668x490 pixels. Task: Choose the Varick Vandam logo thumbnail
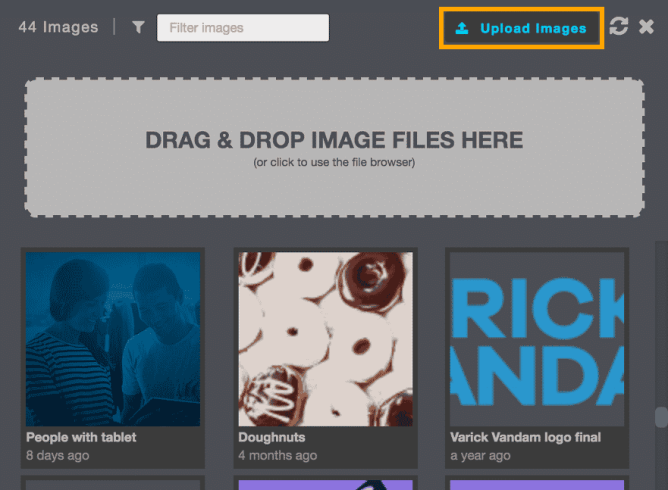click(539, 339)
